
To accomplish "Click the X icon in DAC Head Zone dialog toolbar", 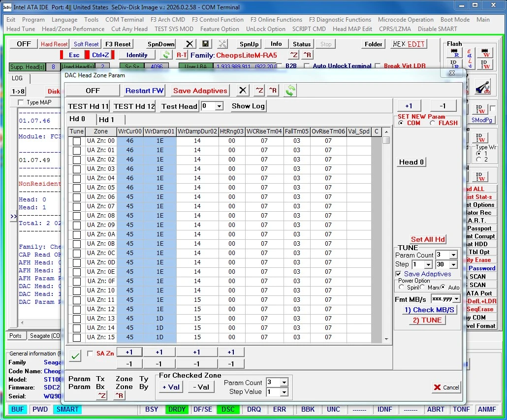I will pos(243,91).
